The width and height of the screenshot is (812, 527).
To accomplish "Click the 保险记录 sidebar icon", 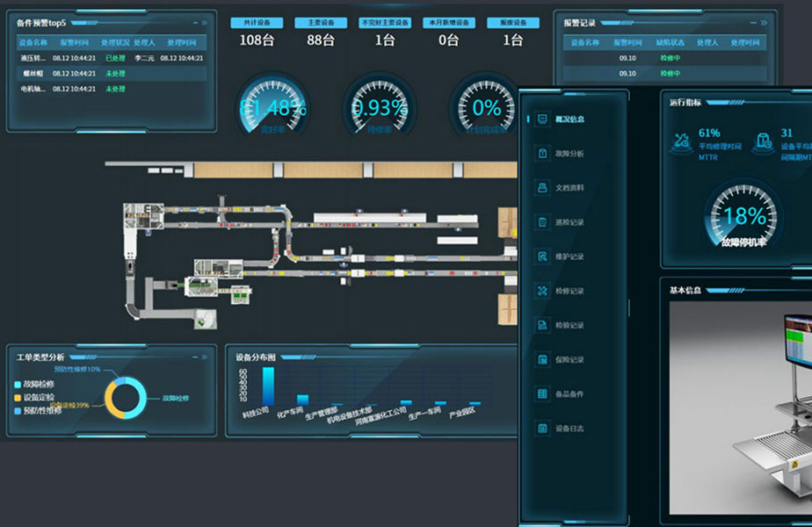I will click(x=542, y=359).
